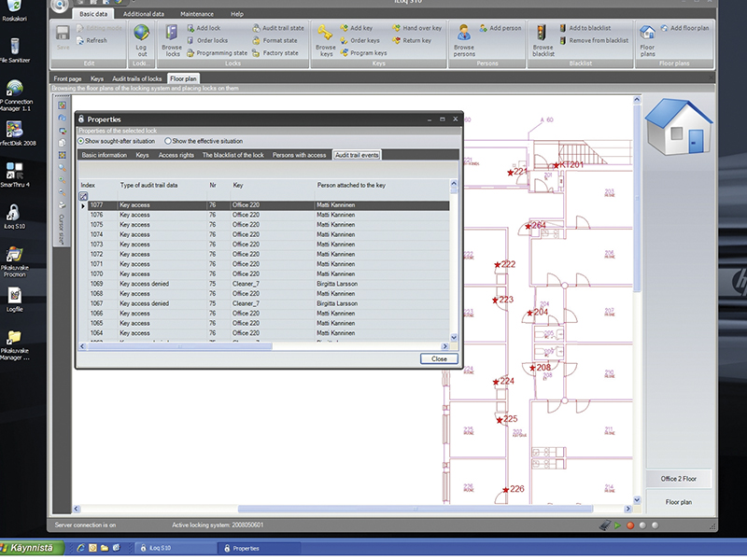The width and height of the screenshot is (747, 560).
Task: Click Program keys command
Action: pyautogui.click(x=363, y=53)
